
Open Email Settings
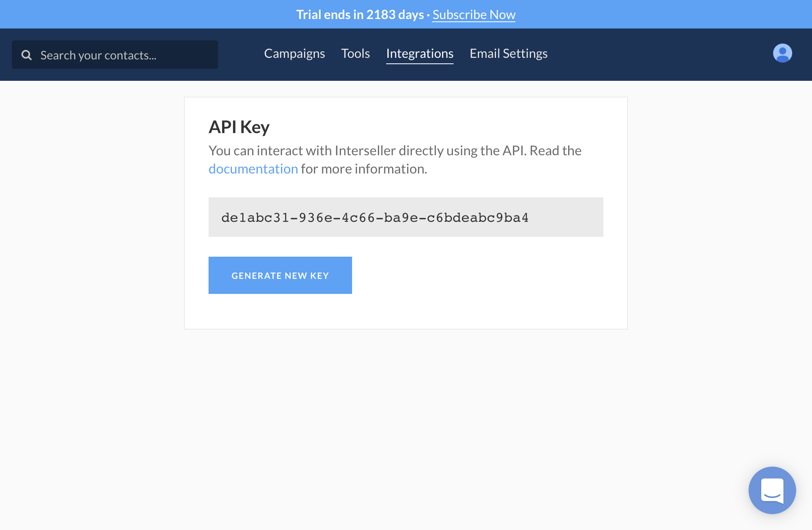[x=509, y=53]
